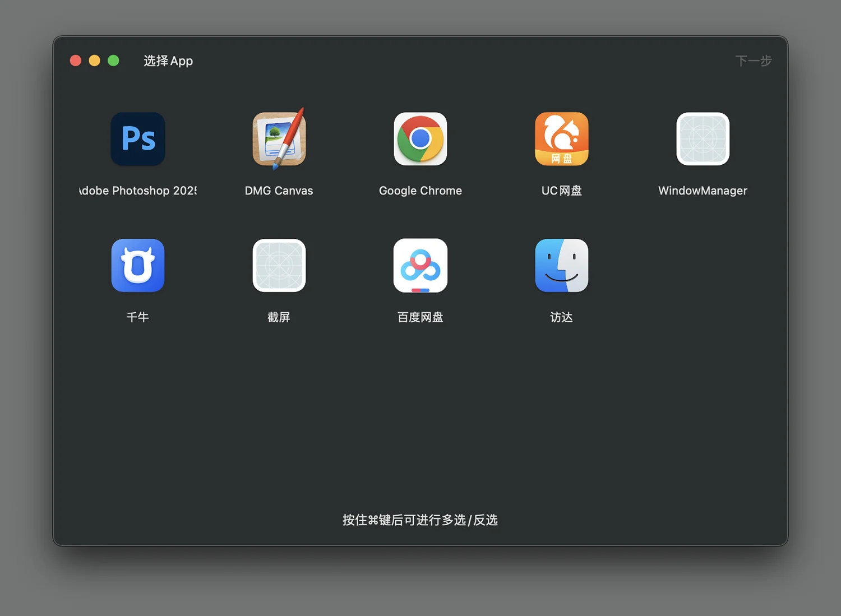
Task: Click the 百度网盘 name label
Action: 420,317
